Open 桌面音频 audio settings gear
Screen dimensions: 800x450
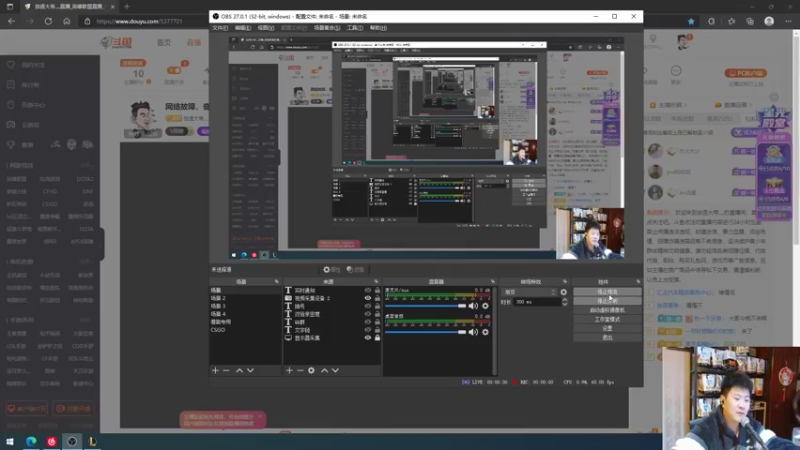(x=485, y=332)
